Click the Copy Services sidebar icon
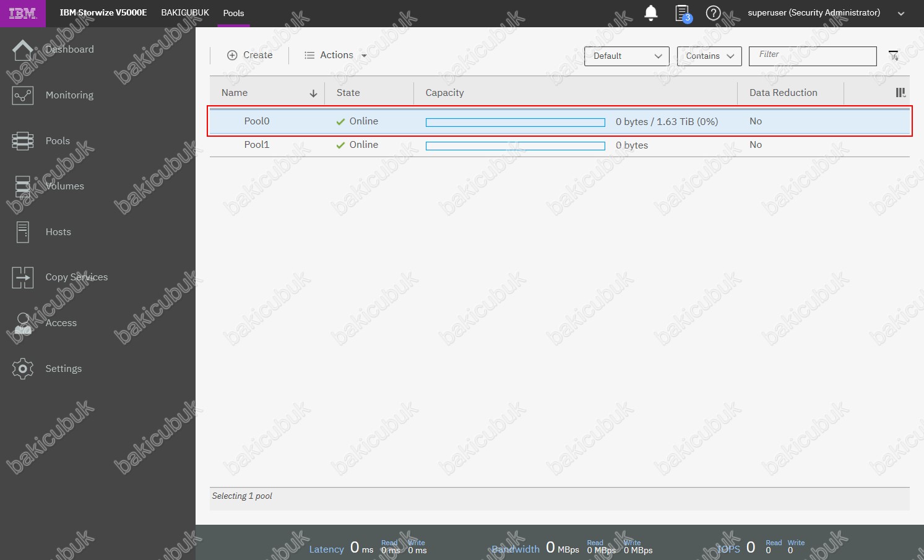The height and width of the screenshot is (560, 924). pyautogui.click(x=23, y=277)
